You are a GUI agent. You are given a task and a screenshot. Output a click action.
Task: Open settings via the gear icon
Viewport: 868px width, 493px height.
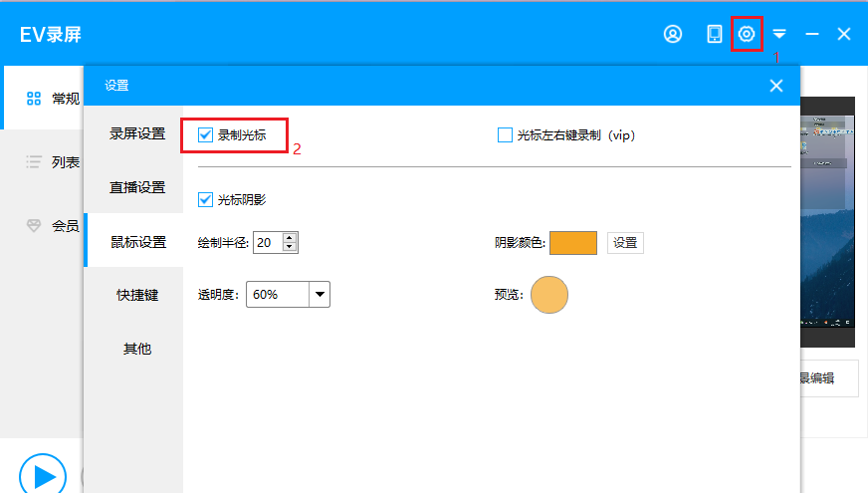pos(747,34)
